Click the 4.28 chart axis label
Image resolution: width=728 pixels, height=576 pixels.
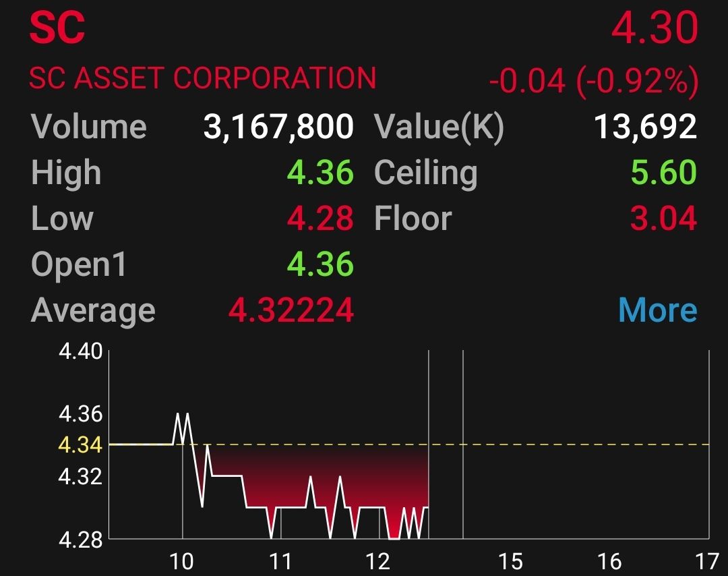tap(80, 540)
